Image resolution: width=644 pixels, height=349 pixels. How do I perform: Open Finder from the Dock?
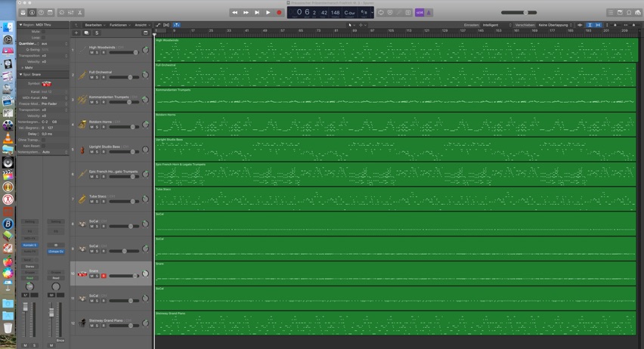(8, 27)
